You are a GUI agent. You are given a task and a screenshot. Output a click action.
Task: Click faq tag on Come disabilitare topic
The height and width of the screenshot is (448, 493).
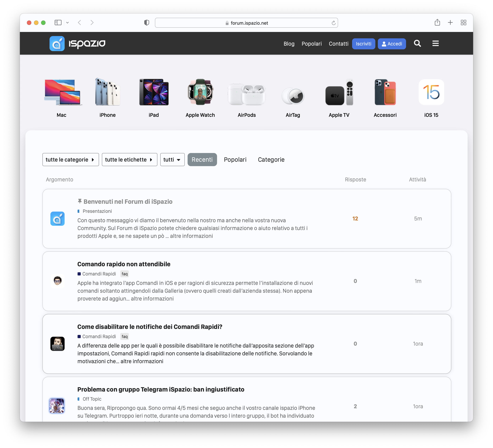point(125,337)
